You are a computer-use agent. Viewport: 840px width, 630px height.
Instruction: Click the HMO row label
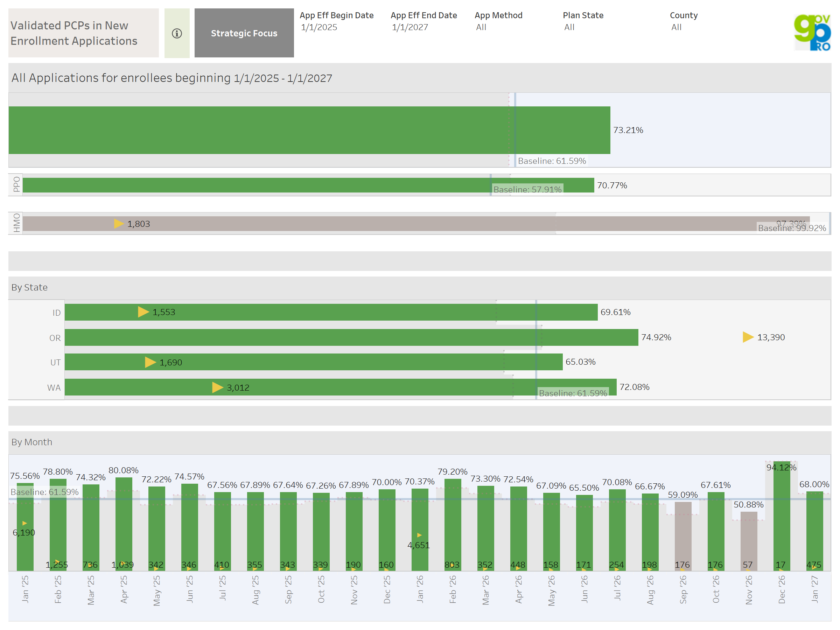point(16,223)
